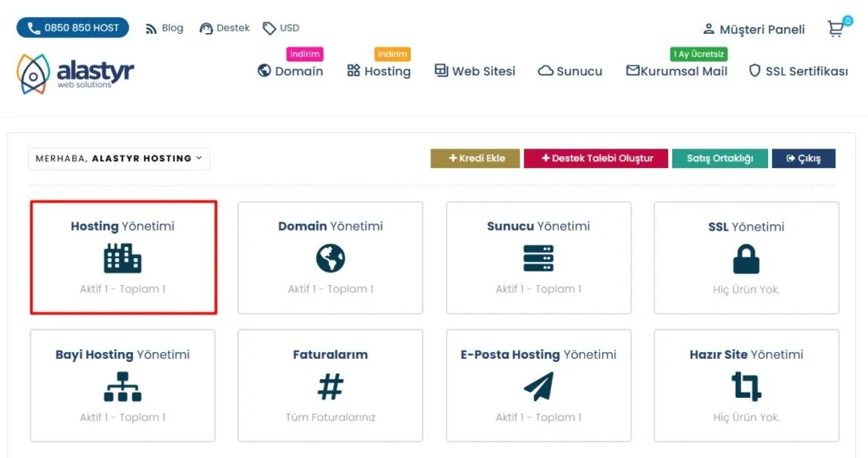Click the Sunucu Yönetimi server icon
Image resolution: width=868 pixels, height=458 pixels.
tap(538, 258)
